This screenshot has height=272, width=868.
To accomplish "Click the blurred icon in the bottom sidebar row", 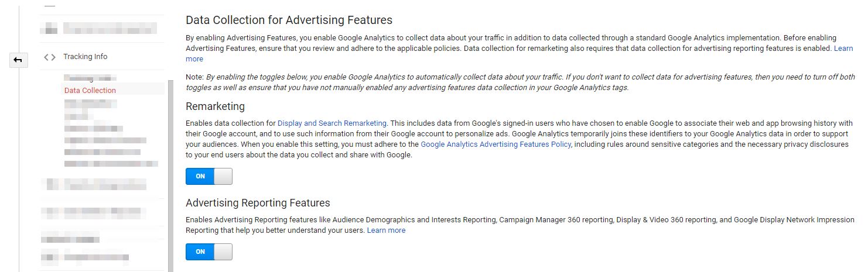I will point(52,256).
